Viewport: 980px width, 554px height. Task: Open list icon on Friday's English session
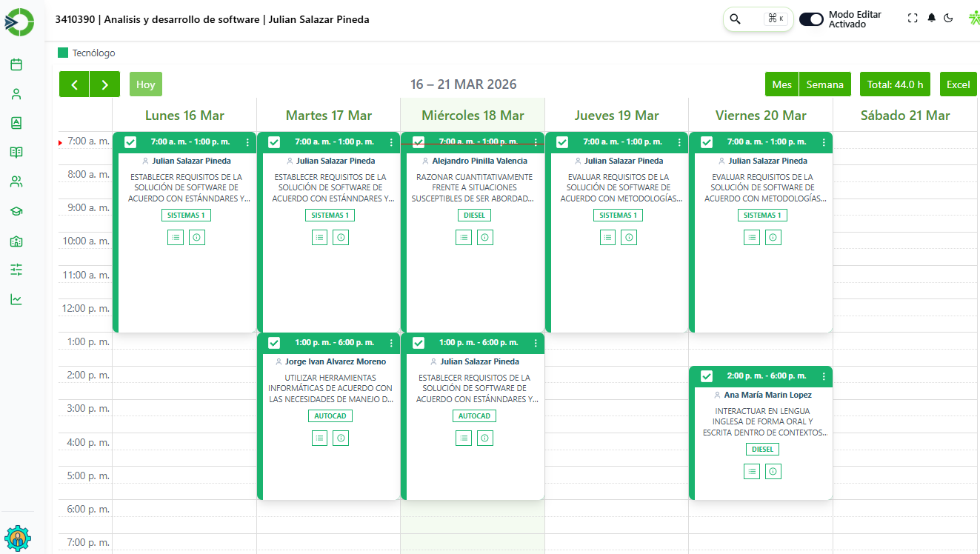(752, 471)
